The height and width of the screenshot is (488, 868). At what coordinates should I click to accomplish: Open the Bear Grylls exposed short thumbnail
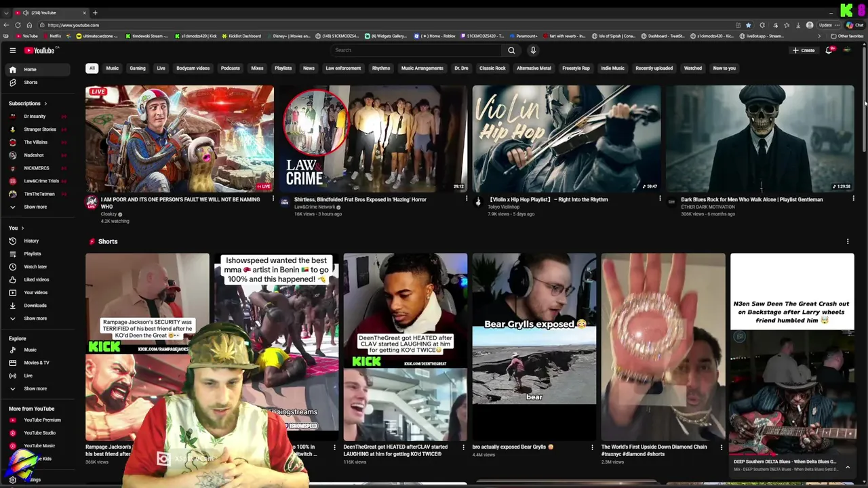534,347
